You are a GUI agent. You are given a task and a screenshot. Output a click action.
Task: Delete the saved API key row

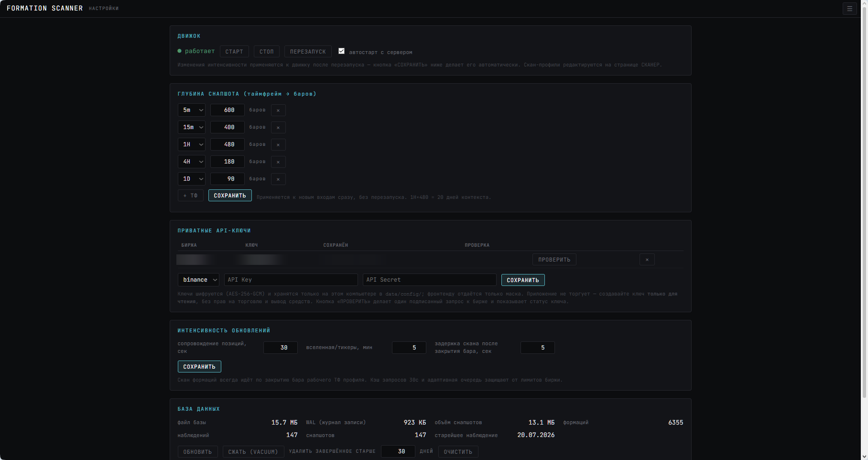click(647, 260)
